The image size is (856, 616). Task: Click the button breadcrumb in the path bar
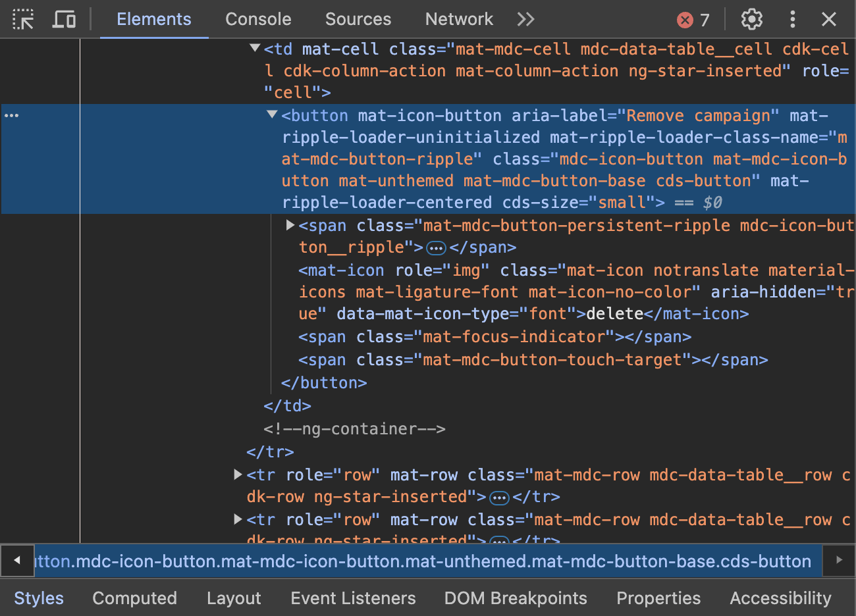pyautogui.click(x=429, y=561)
